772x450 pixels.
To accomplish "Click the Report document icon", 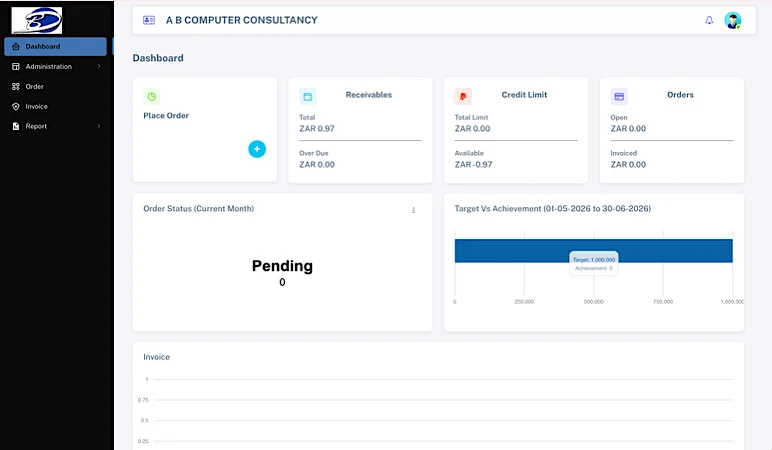I will coord(16,126).
